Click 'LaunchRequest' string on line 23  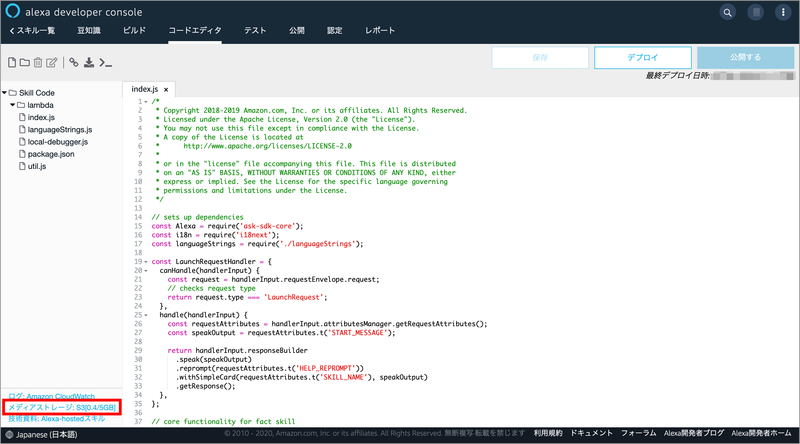click(x=293, y=297)
